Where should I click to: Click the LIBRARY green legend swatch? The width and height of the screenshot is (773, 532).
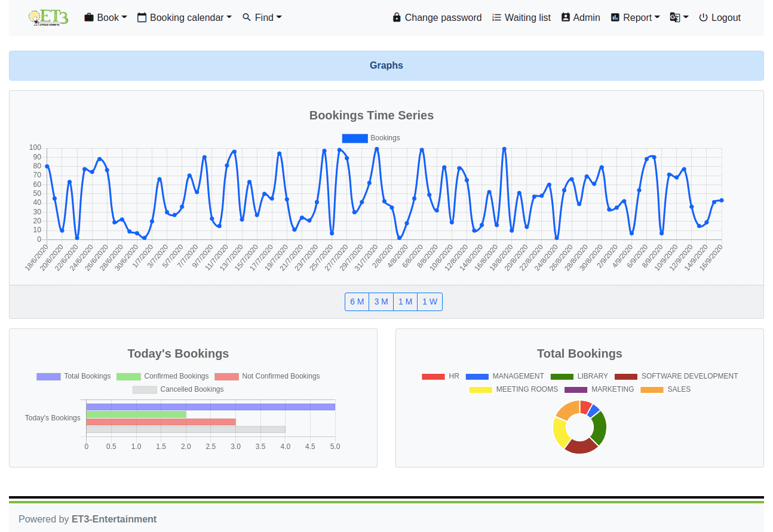[x=562, y=376]
